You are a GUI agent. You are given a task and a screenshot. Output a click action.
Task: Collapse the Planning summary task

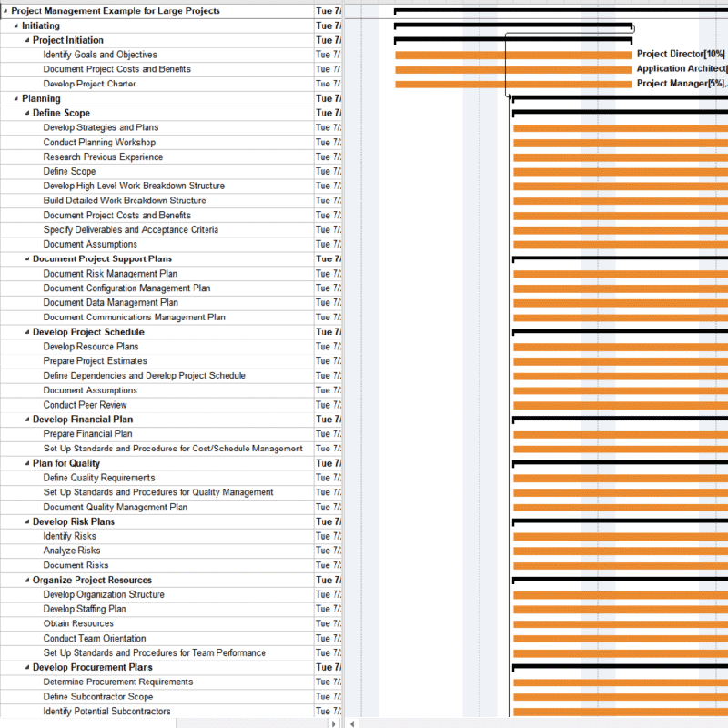(x=15, y=98)
